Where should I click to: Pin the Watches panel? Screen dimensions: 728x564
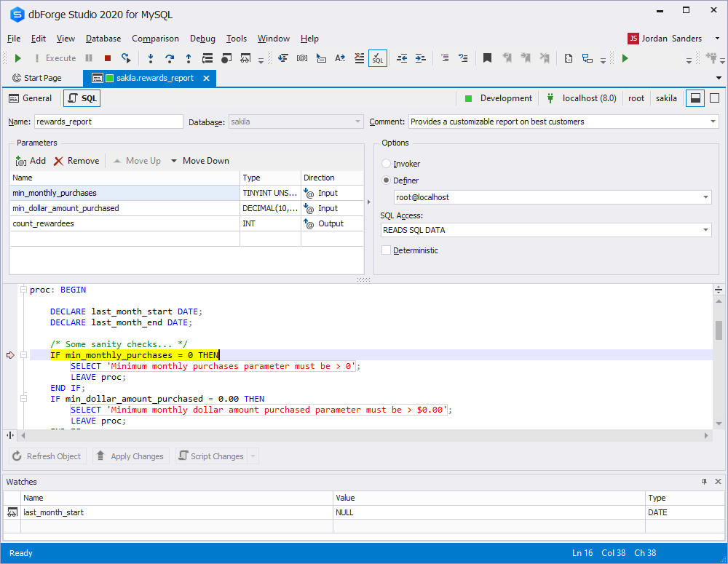tap(704, 481)
